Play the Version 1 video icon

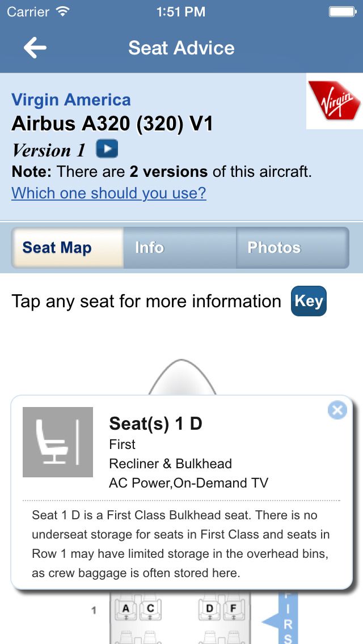[107, 149]
